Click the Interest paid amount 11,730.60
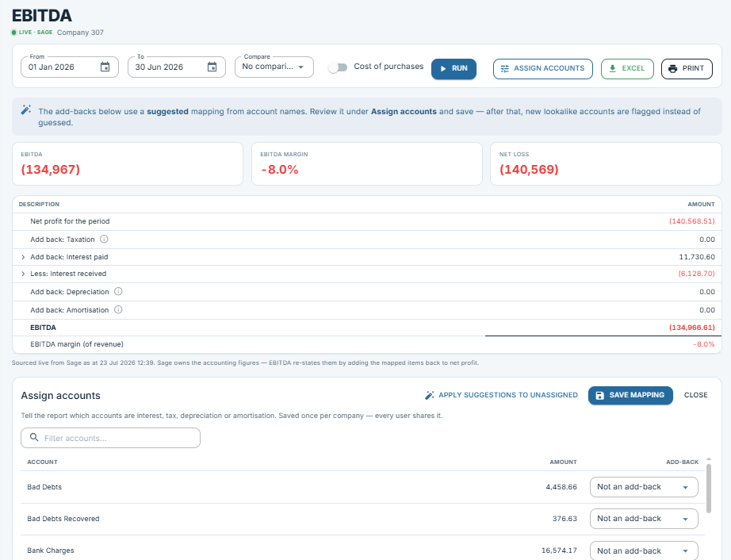The width and height of the screenshot is (731, 560). pyautogui.click(x=696, y=257)
